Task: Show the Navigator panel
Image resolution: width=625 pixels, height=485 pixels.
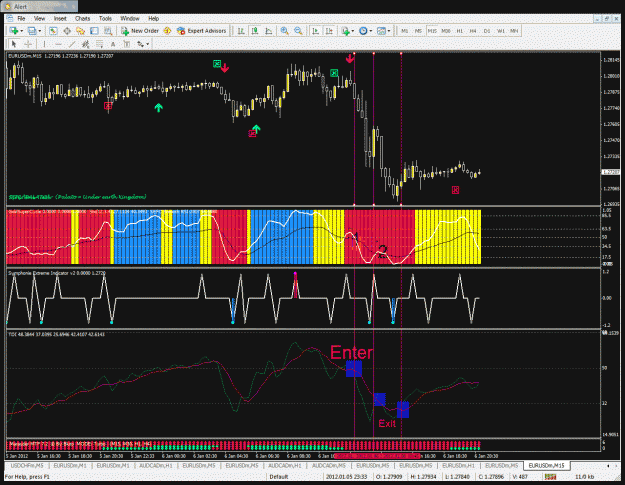Action: [81, 31]
